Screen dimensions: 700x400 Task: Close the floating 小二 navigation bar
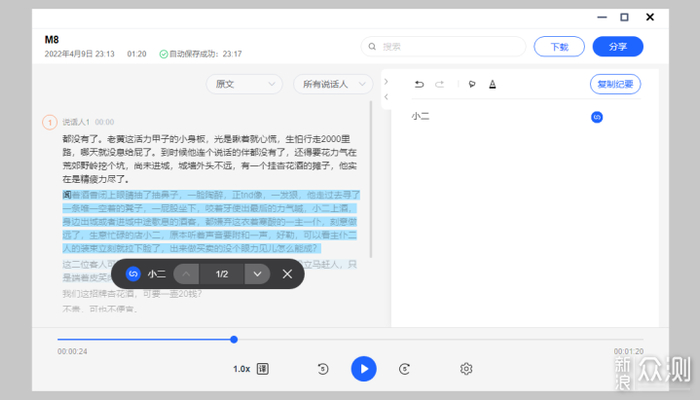[288, 273]
